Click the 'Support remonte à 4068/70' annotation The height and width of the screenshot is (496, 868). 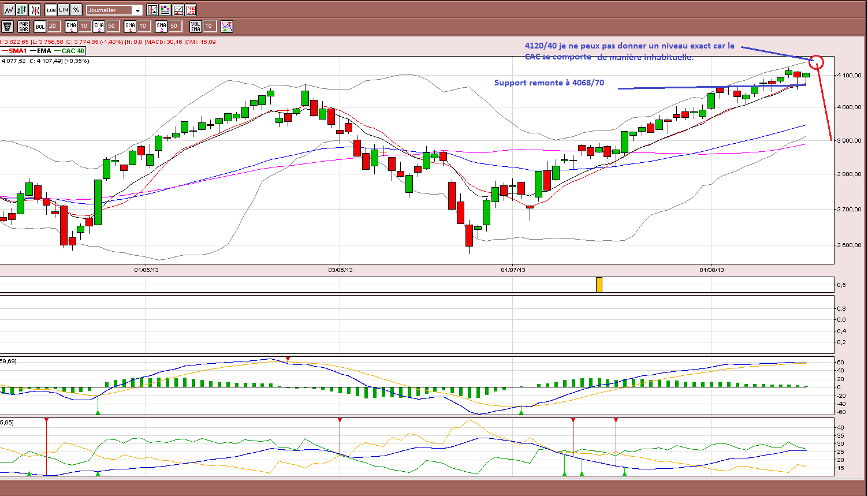549,83
